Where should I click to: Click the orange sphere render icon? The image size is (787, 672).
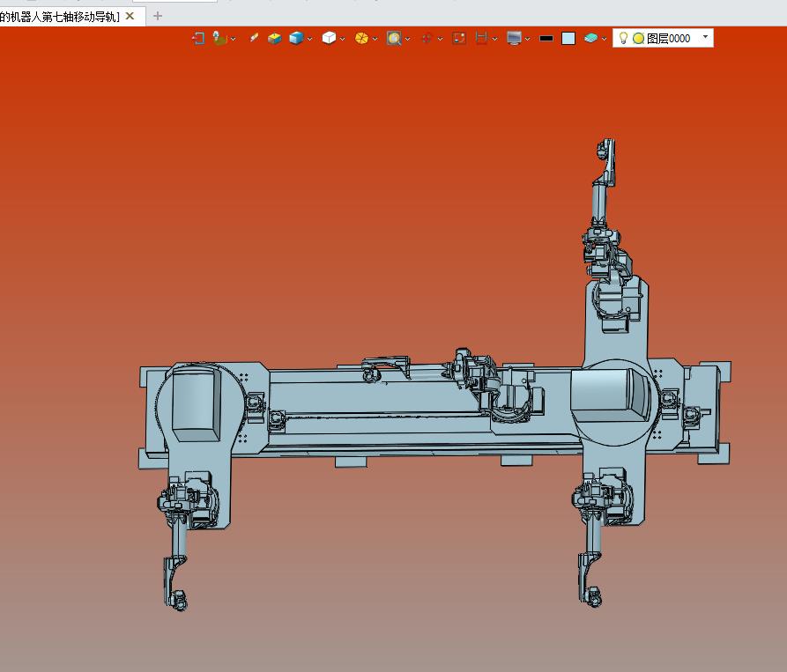click(x=361, y=38)
